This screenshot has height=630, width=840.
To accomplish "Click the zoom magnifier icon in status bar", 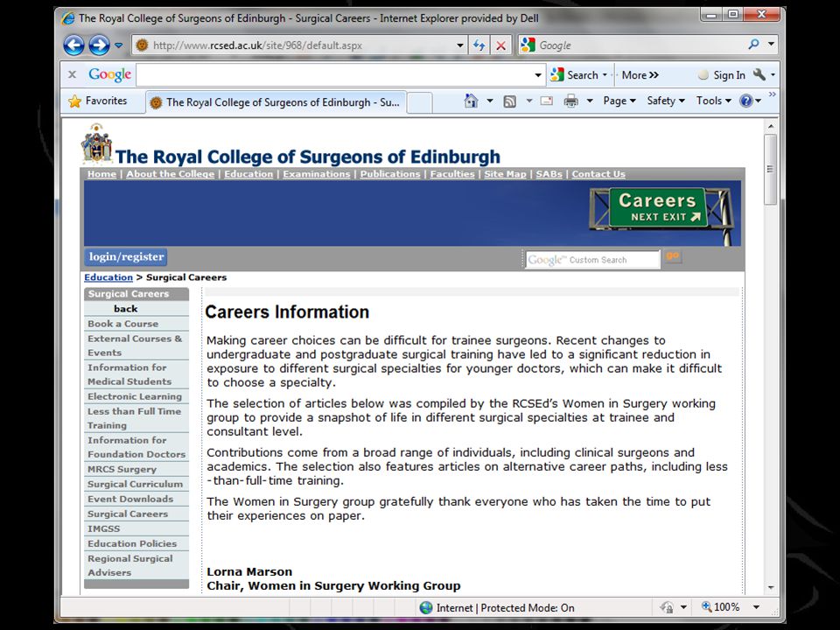I will pos(707,606).
